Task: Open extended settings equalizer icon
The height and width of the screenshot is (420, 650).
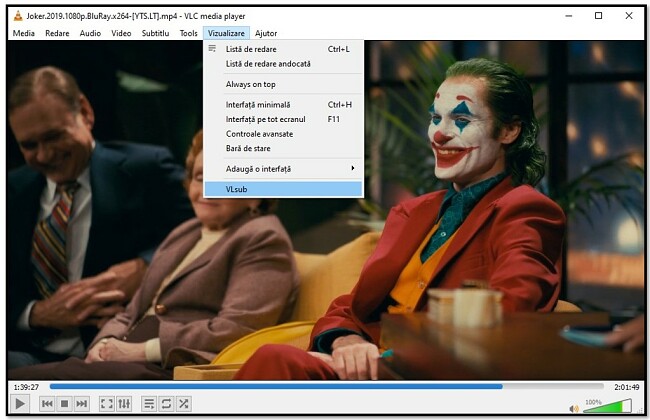Action: (x=124, y=403)
